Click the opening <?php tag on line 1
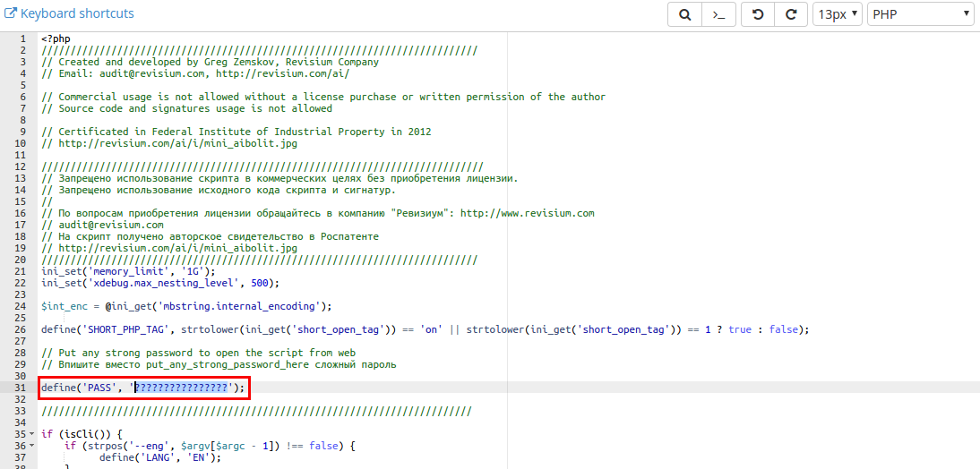Screen dimensions: 980x469 [56, 39]
